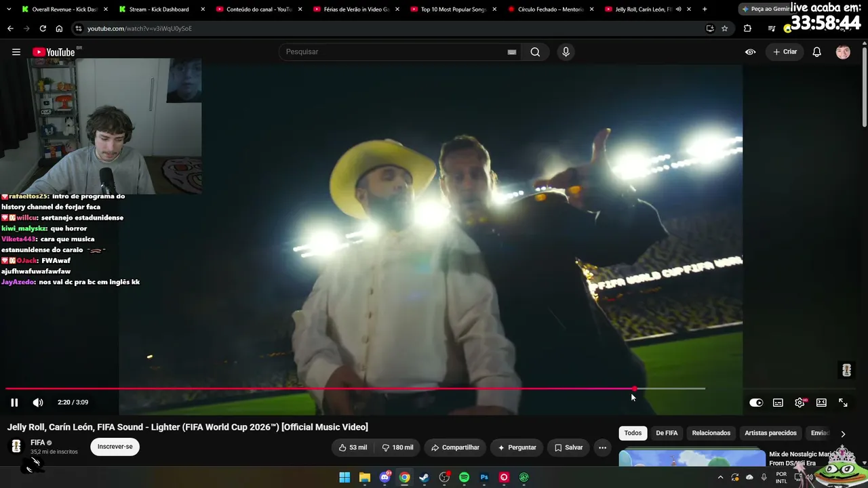Toggle subtitles/closed captions
Viewport: 868px width, 488px height.
click(778, 403)
